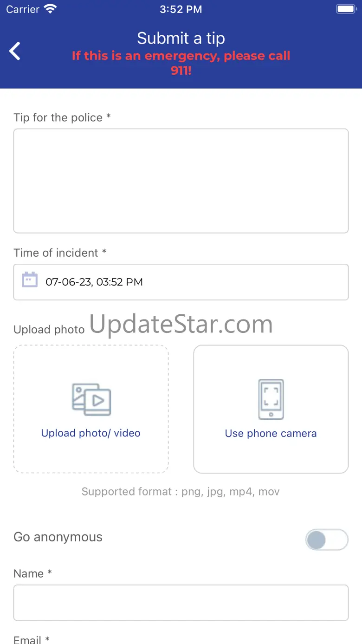The width and height of the screenshot is (362, 644).
Task: Tap the emergency call 911 warning text
Action: 181,63
